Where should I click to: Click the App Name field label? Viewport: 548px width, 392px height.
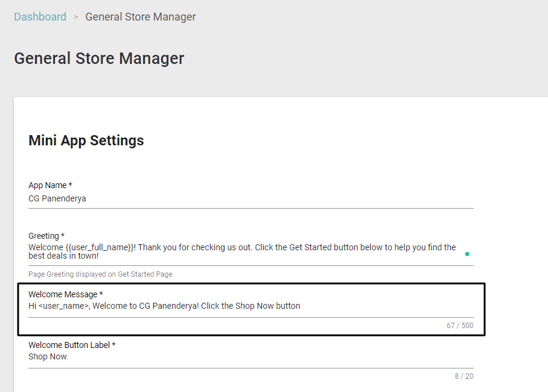pyautogui.click(x=50, y=185)
